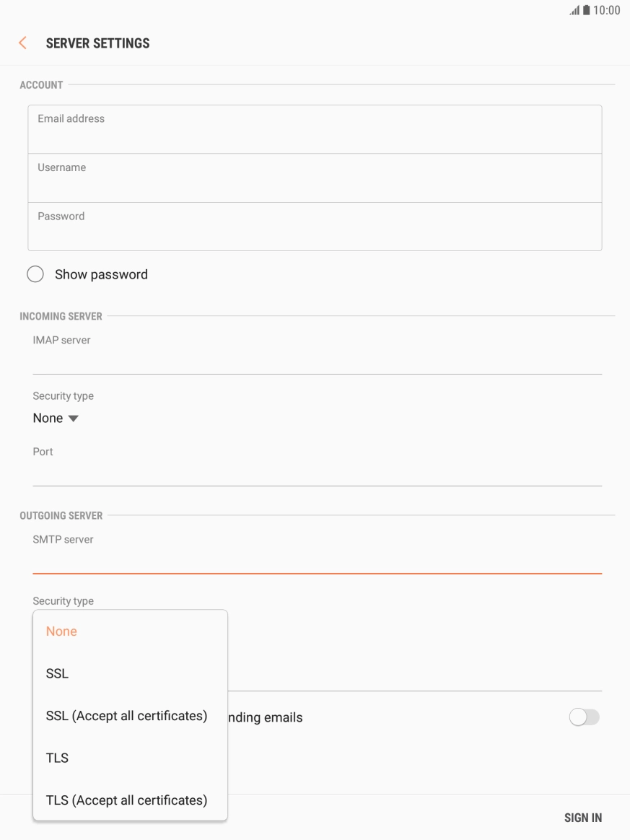Choose TLS (Accept all certificates) option
This screenshot has width=630, height=840.
tap(127, 800)
